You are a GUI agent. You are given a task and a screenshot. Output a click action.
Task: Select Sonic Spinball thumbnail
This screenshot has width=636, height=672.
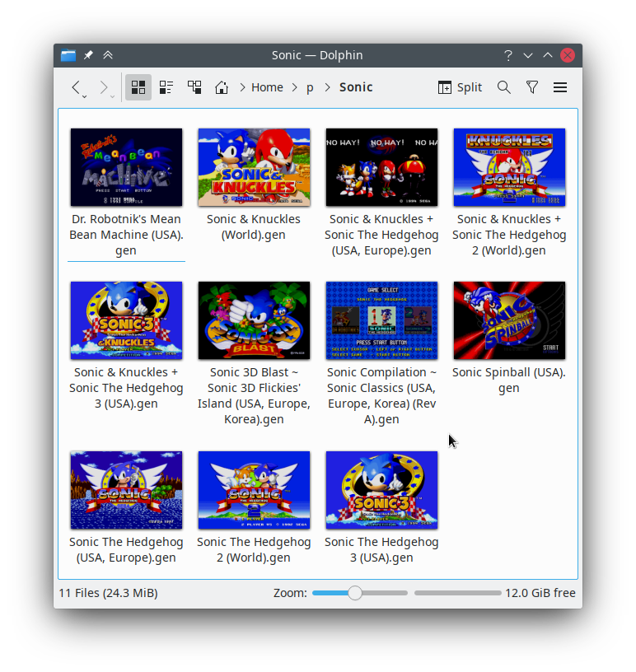(x=509, y=320)
